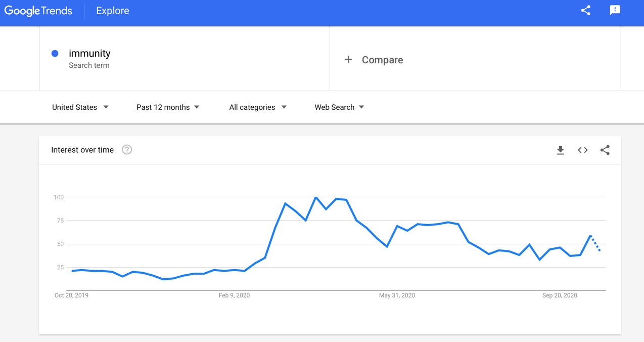This screenshot has width=644, height=342.
Task: Click the May 31, 2020 axis label
Action: tap(397, 295)
